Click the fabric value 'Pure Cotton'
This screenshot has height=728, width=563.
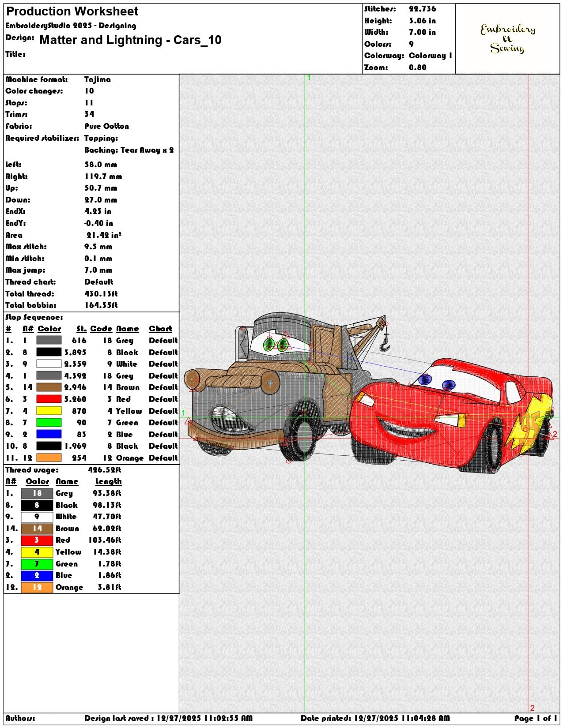[107, 126]
